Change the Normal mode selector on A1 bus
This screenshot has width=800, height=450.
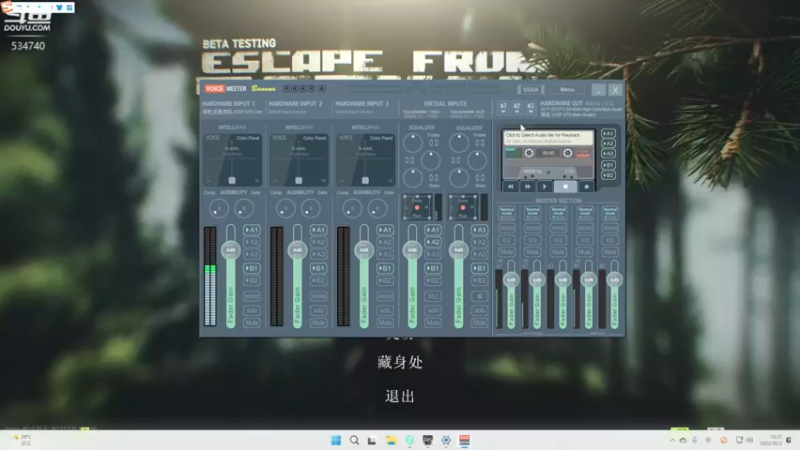pyautogui.click(x=507, y=213)
